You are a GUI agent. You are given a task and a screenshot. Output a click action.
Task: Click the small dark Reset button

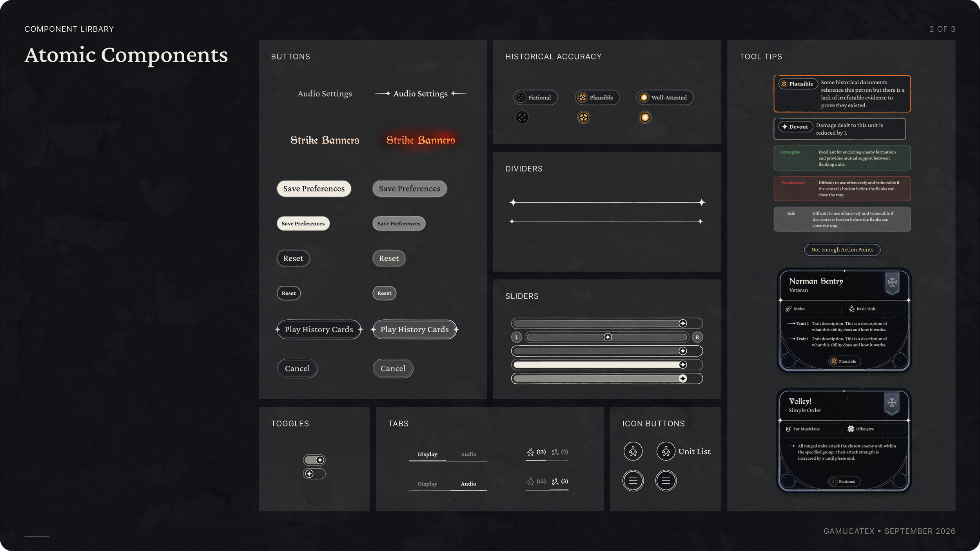pos(289,294)
